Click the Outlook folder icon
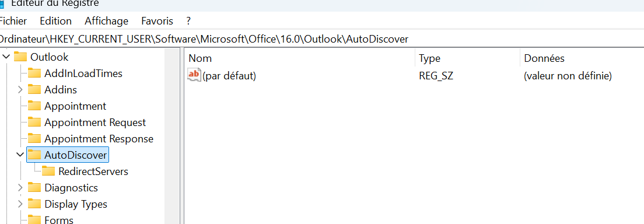 click(x=20, y=57)
